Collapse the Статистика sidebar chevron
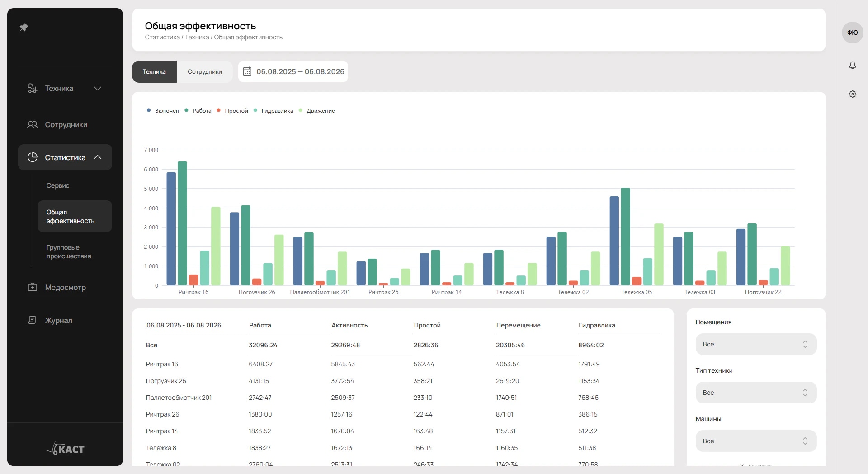Viewport: 868px width, 474px height. tap(98, 157)
